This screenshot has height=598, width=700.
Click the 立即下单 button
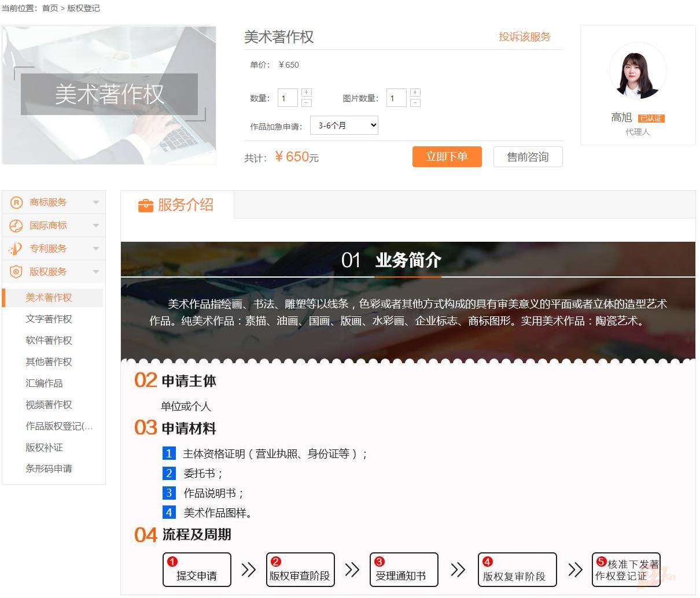[447, 157]
